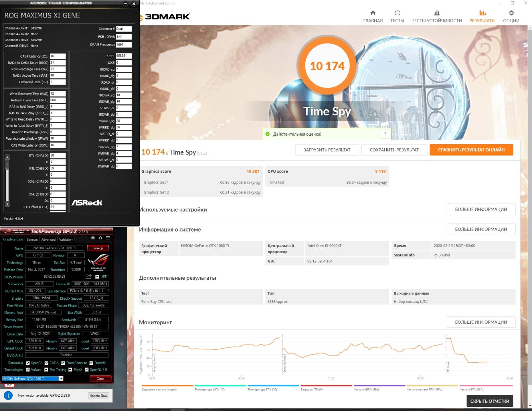Expand Используемые настройки with Больше информации
Image resolution: width=532 pixels, height=411 pixels.
click(x=481, y=209)
